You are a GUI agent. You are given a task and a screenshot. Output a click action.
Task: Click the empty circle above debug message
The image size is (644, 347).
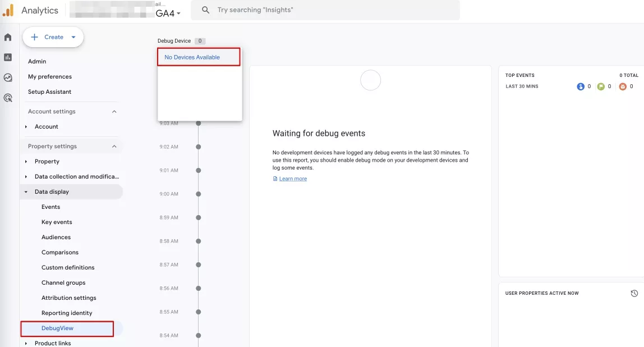(x=370, y=80)
